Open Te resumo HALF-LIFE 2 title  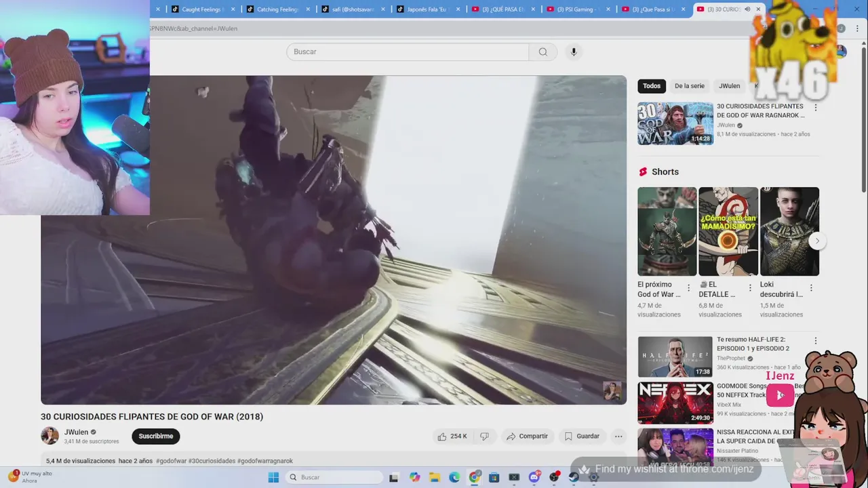point(753,344)
